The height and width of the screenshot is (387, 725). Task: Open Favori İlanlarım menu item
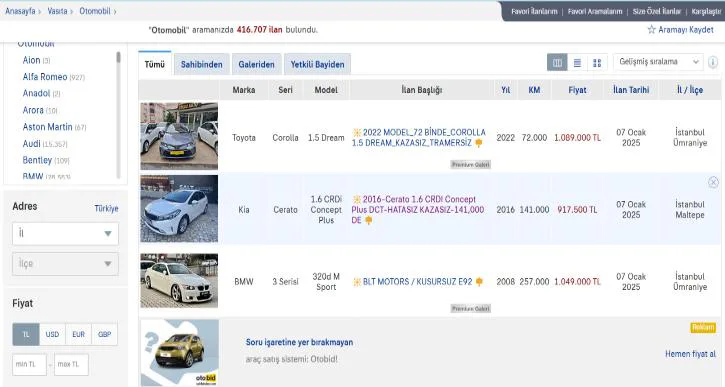tap(534, 12)
